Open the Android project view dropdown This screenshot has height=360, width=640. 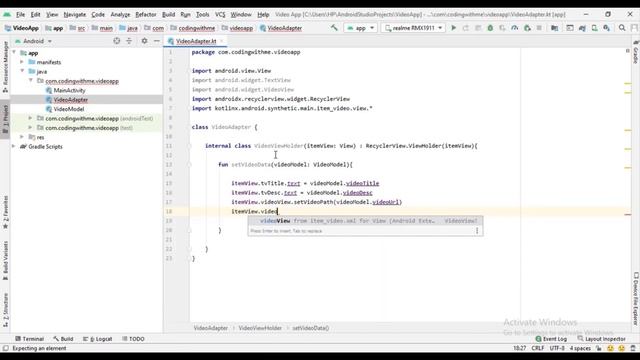(33, 41)
